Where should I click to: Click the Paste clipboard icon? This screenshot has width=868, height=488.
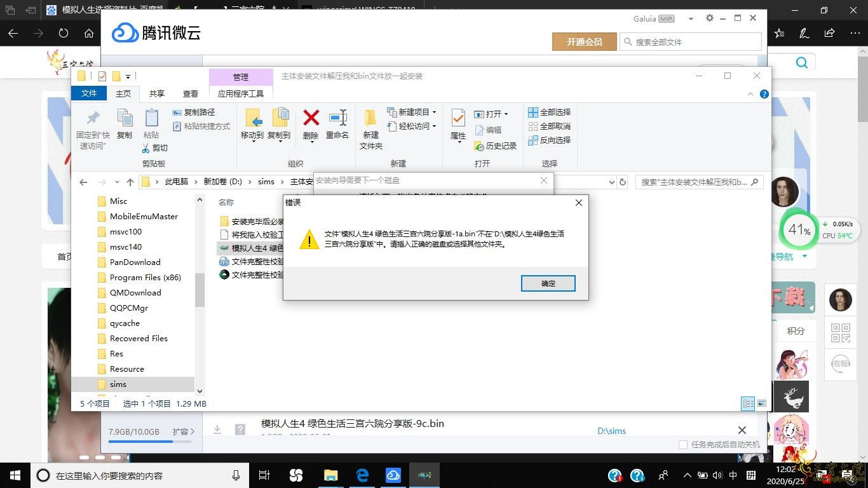[151, 118]
